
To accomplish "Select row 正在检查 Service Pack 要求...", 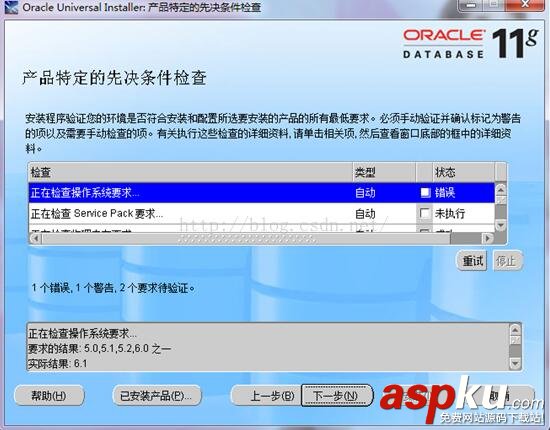I will click(x=262, y=213).
